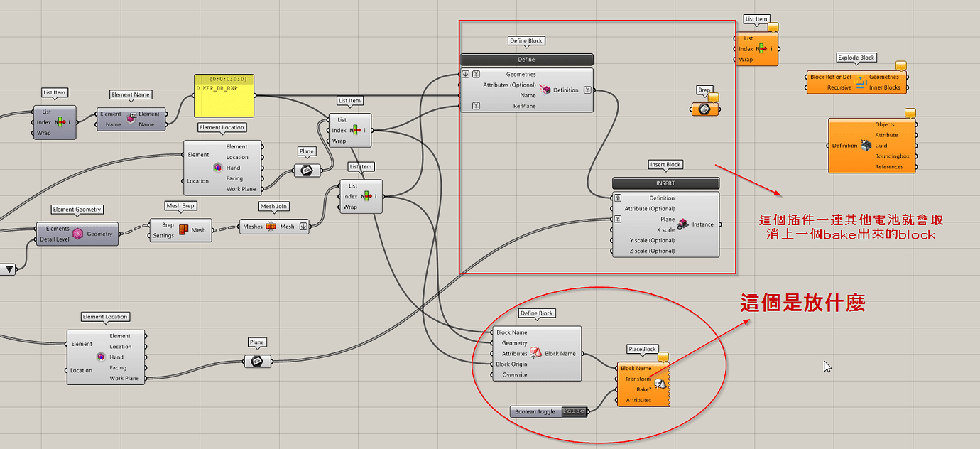Click the Settings input of Mesh Brep
980x449 pixels.
tap(163, 236)
